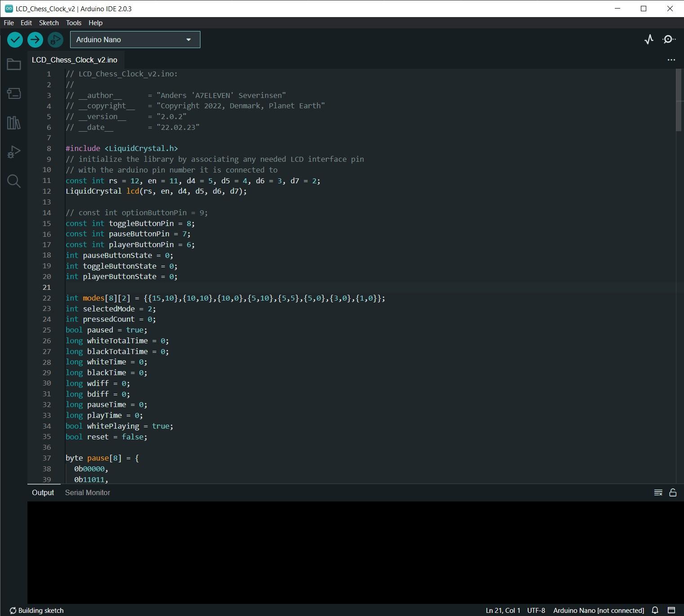
Task: Toggle output autoscroll lock
Action: coord(673,492)
